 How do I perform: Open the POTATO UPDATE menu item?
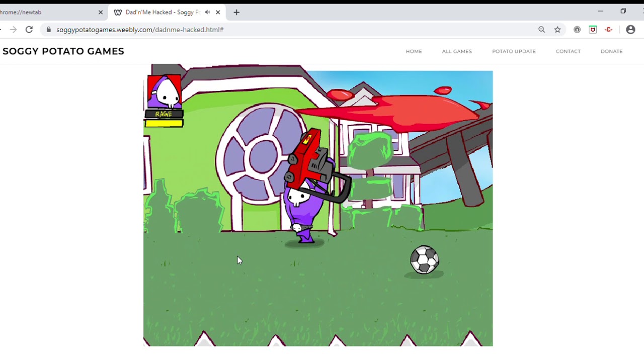click(514, 51)
